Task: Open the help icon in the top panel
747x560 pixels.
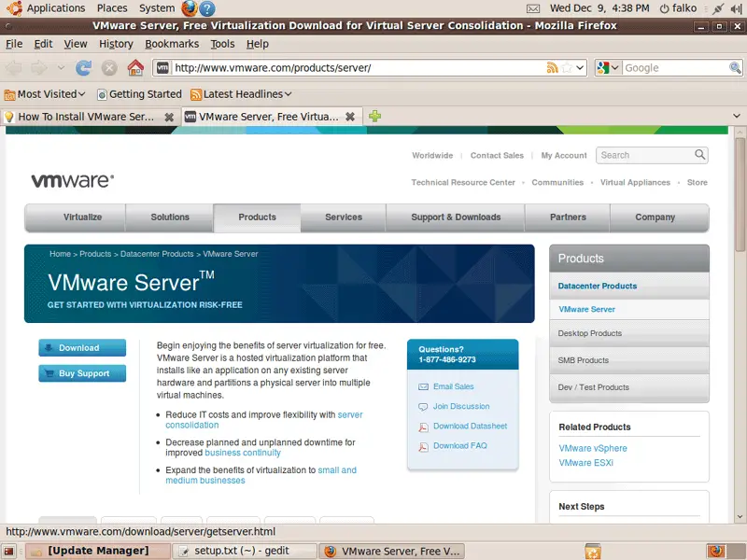Action: click(206, 8)
